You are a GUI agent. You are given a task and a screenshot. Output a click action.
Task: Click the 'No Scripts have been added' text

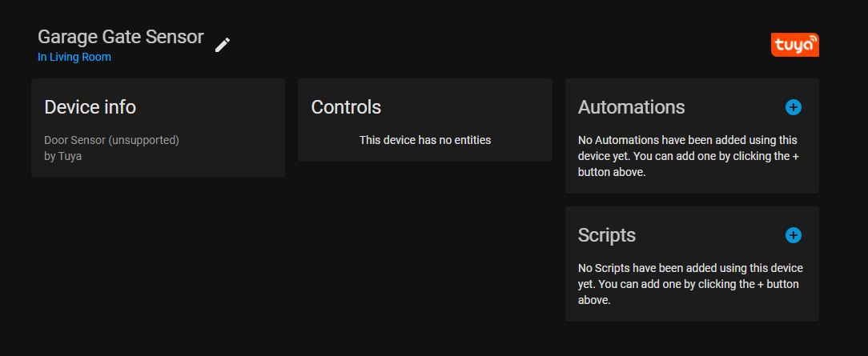(x=690, y=284)
